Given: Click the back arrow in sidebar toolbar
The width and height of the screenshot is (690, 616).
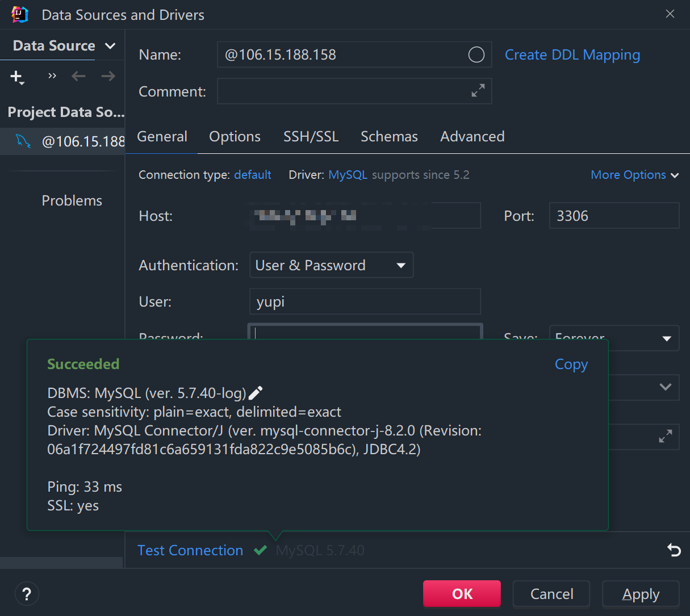Looking at the screenshot, I should tap(78, 76).
